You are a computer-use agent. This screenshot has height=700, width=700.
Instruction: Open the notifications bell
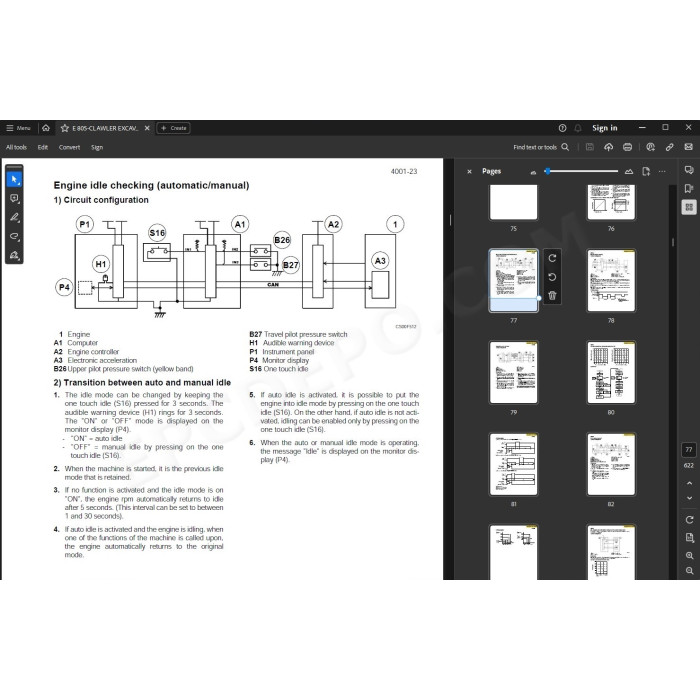[578, 128]
